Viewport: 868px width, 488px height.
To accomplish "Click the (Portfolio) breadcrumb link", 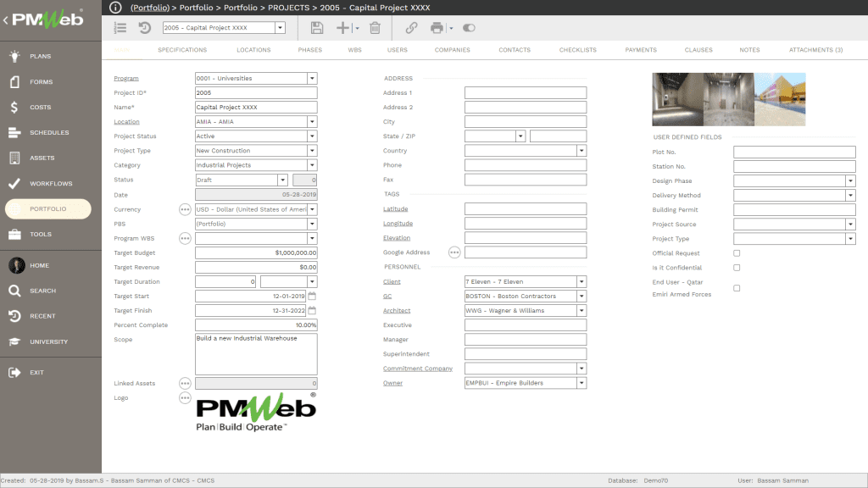I will (x=150, y=8).
